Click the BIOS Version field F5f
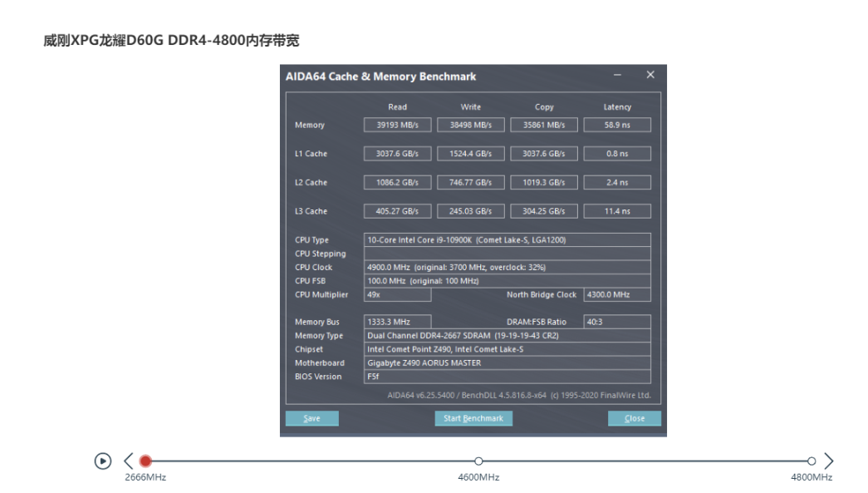The width and height of the screenshot is (868, 493). (507, 377)
